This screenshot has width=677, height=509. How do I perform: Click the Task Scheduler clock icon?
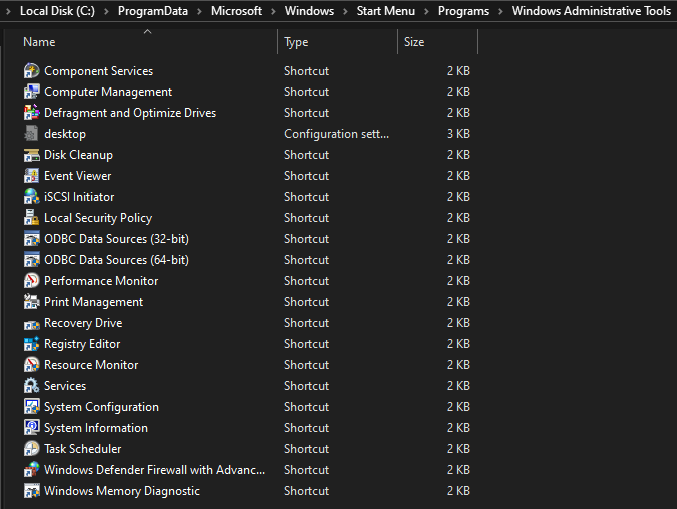point(32,449)
